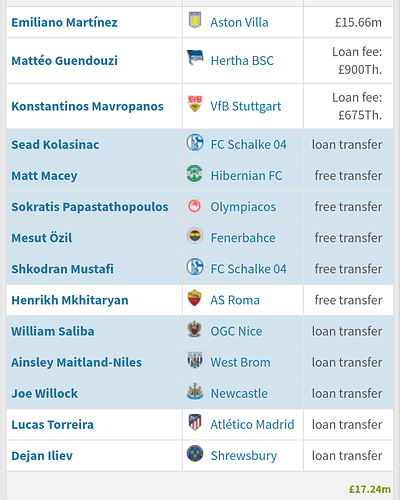Open the Atlético Madrid club link

click(x=252, y=424)
